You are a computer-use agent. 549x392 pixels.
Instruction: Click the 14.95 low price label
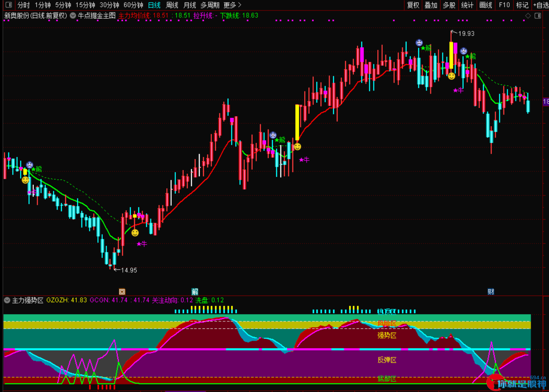coord(129,270)
